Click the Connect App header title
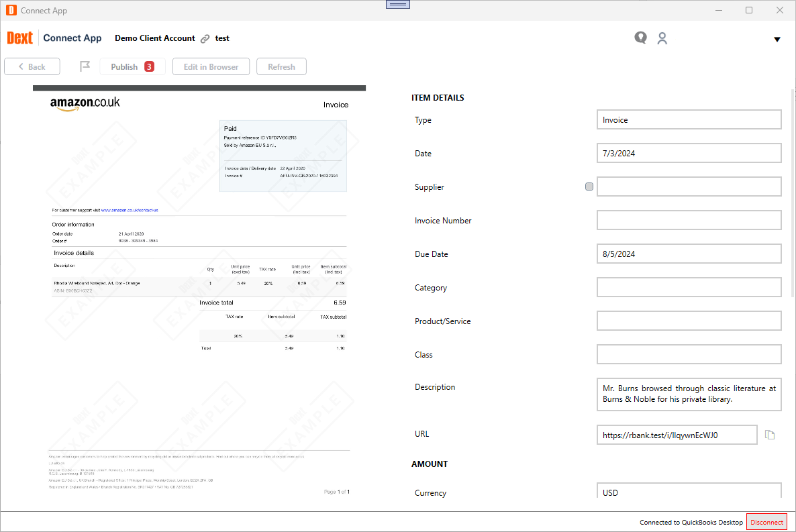This screenshot has height=532, width=796. (x=72, y=38)
